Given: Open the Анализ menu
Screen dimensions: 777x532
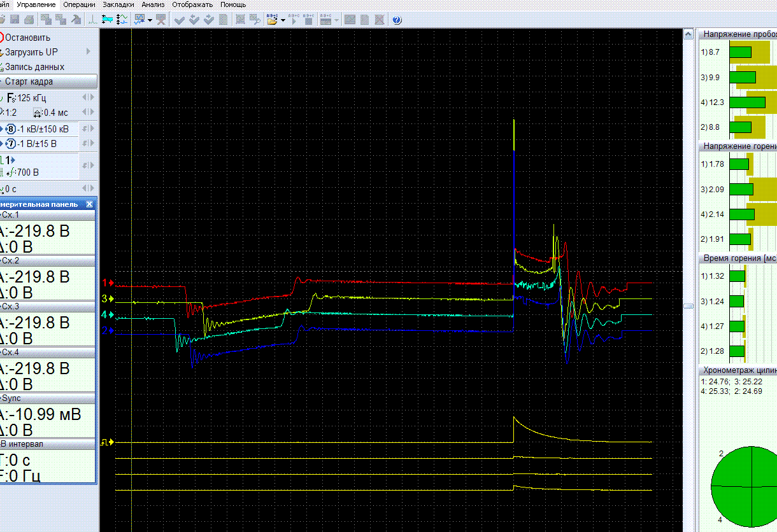Looking at the screenshot, I should (153, 4).
